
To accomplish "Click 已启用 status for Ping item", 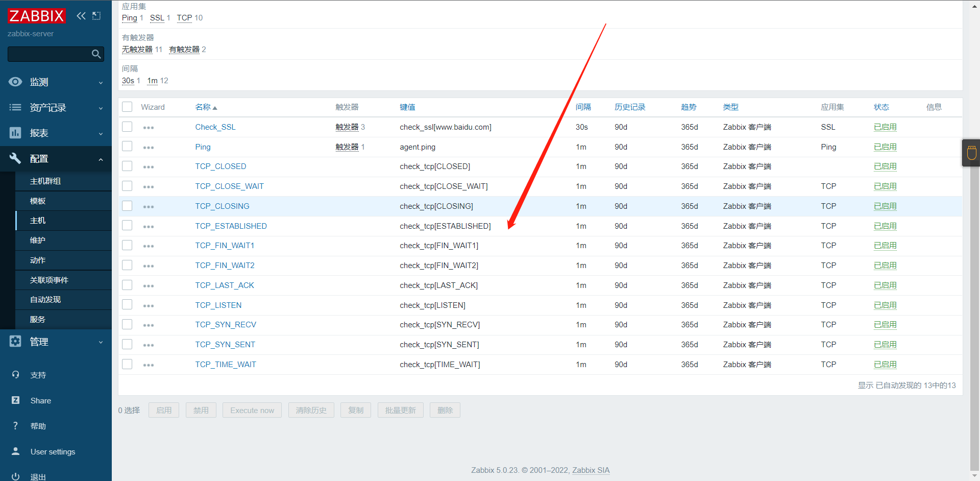I will pos(885,147).
